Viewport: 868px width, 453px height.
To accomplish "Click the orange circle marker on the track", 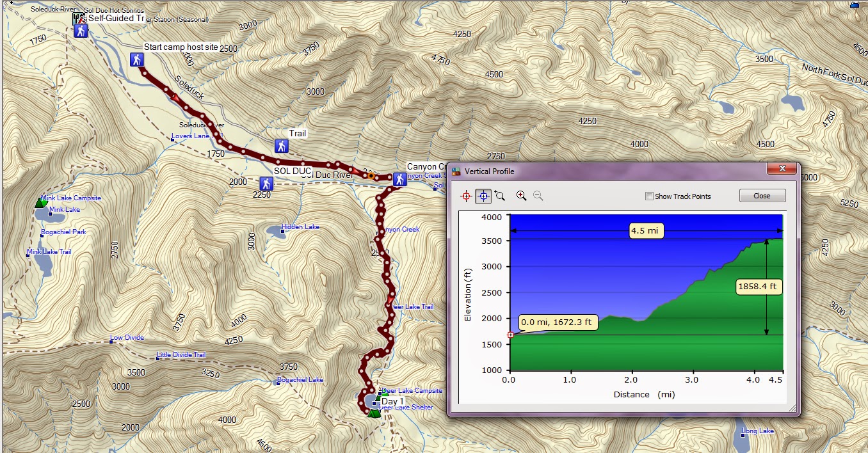I will (371, 175).
